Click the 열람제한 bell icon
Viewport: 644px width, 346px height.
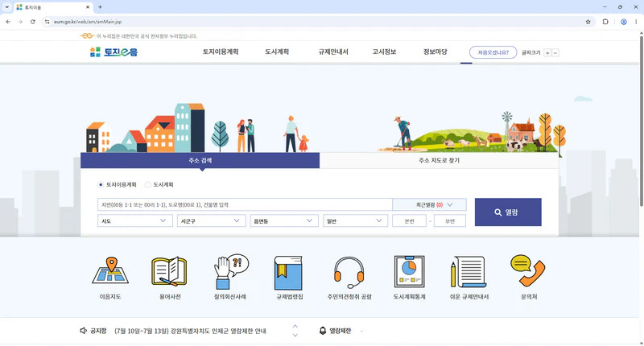tap(323, 331)
